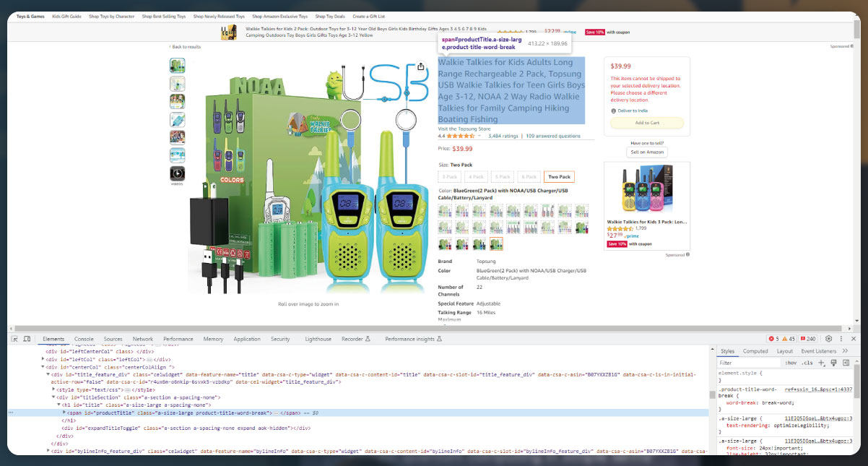Open the Lighthouse tab

click(318, 339)
